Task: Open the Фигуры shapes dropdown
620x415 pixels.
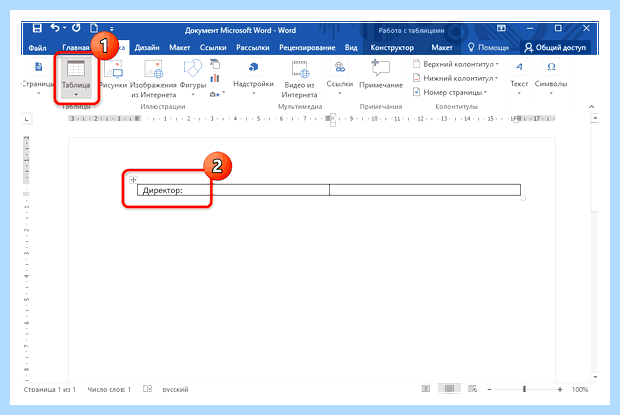Action: point(193,78)
